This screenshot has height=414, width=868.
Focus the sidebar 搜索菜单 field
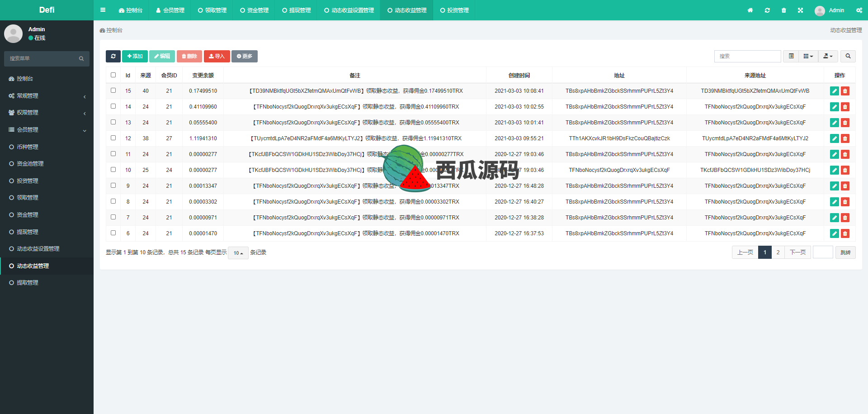(x=41, y=58)
